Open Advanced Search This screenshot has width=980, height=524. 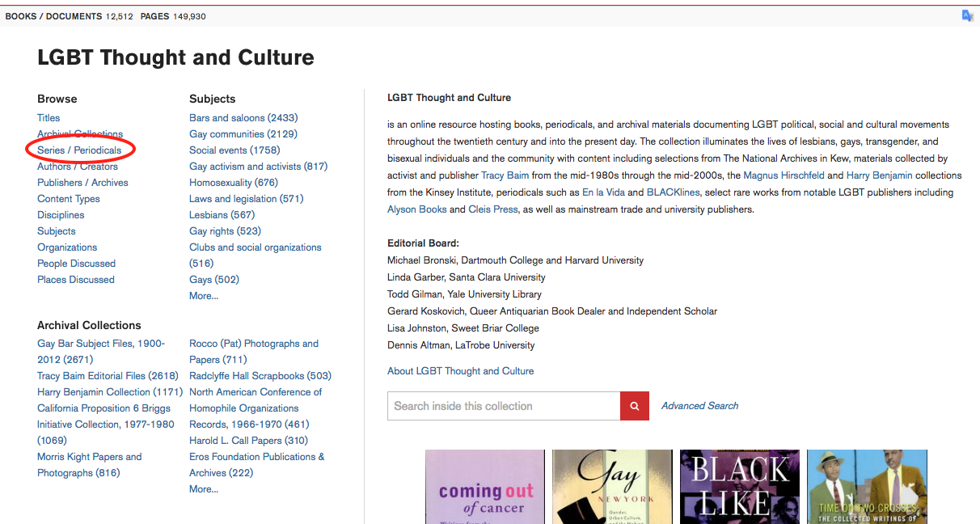[699, 406]
